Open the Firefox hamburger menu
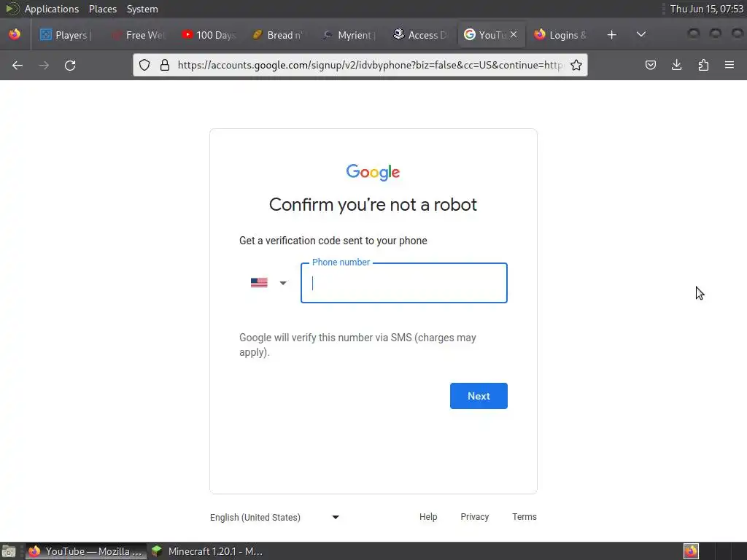Image resolution: width=747 pixels, height=560 pixels. coord(729,65)
